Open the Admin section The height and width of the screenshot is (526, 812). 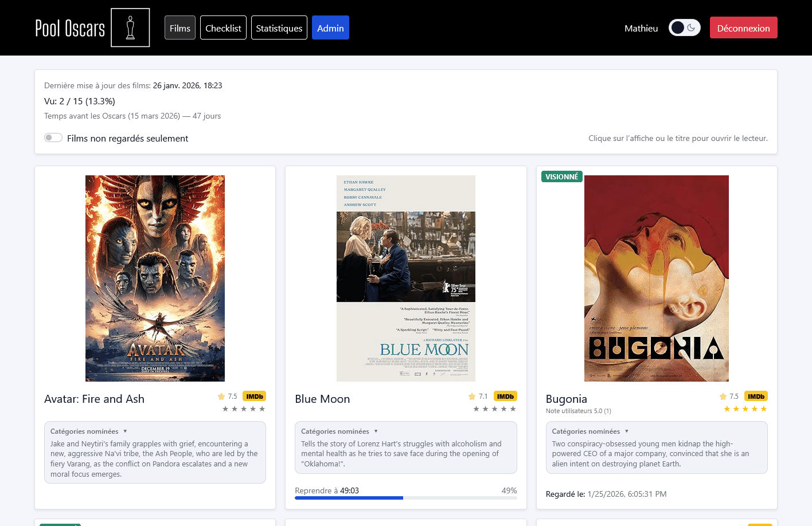pos(330,28)
